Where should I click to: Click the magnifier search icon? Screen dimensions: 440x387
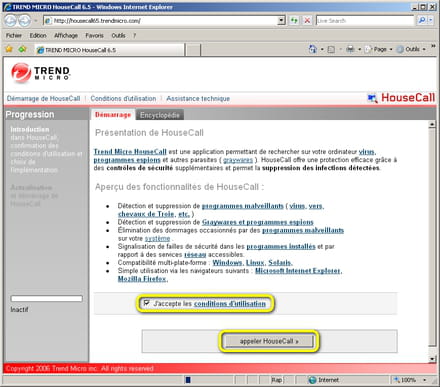422,21
